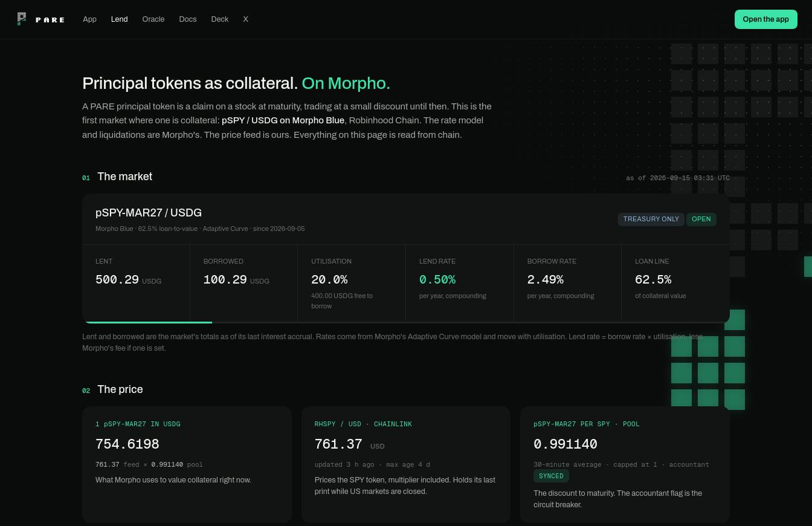Open the Docs link in header
Viewport: 812px width, 526px height.
188,19
